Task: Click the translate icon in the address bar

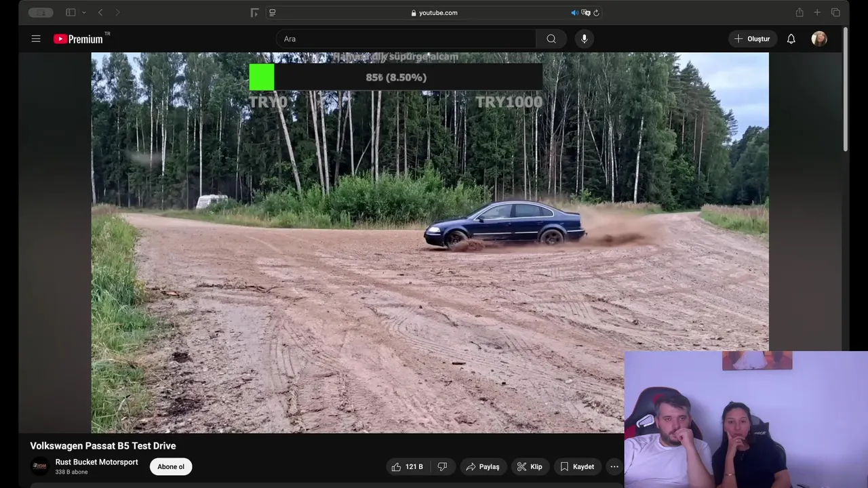Action: pyautogui.click(x=586, y=12)
